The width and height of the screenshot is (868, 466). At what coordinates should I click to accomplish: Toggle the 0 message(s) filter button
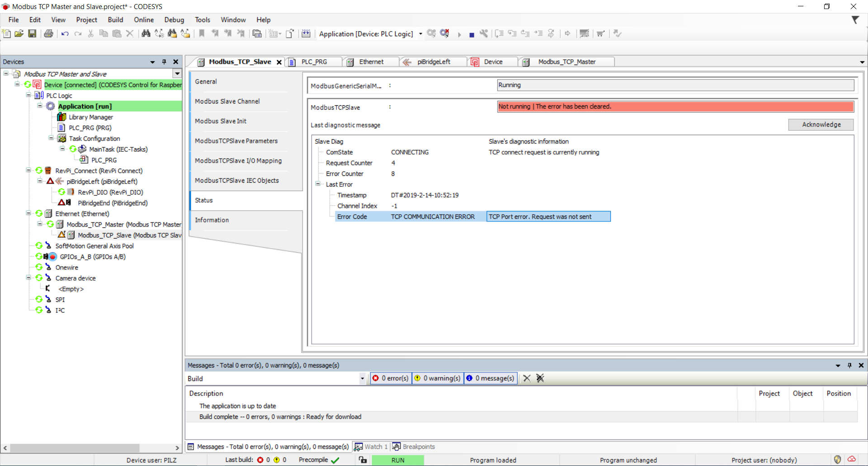coord(491,378)
